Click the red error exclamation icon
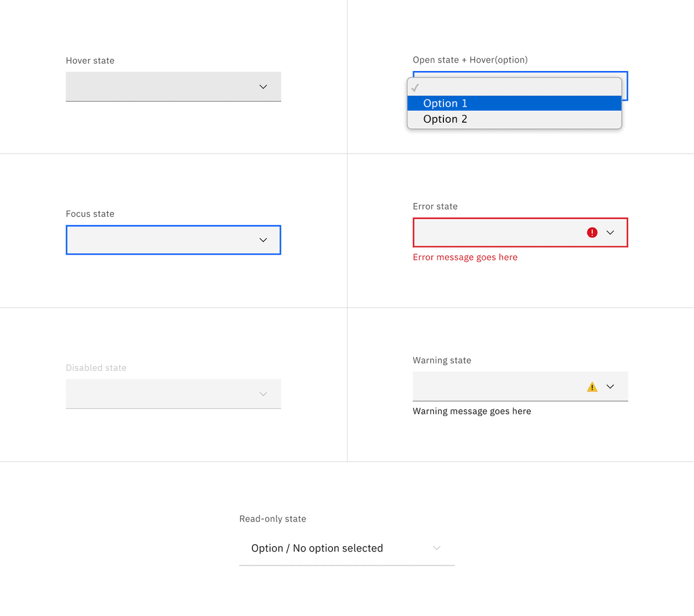 (x=592, y=232)
